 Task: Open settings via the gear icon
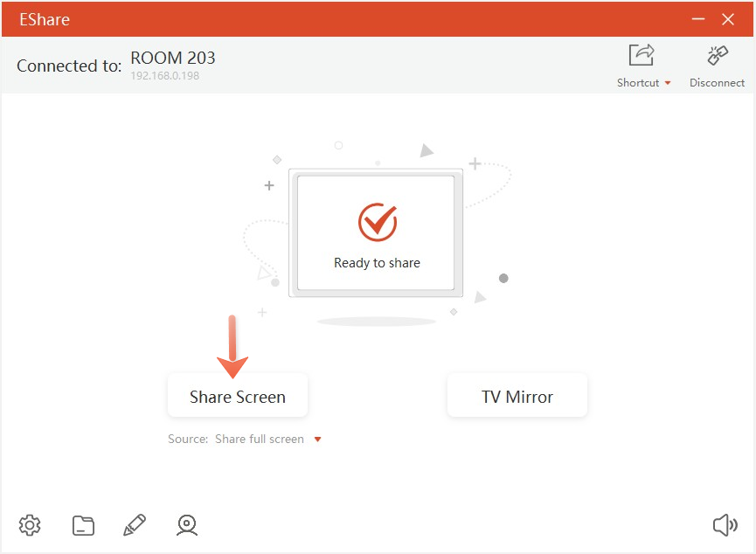[x=30, y=525]
